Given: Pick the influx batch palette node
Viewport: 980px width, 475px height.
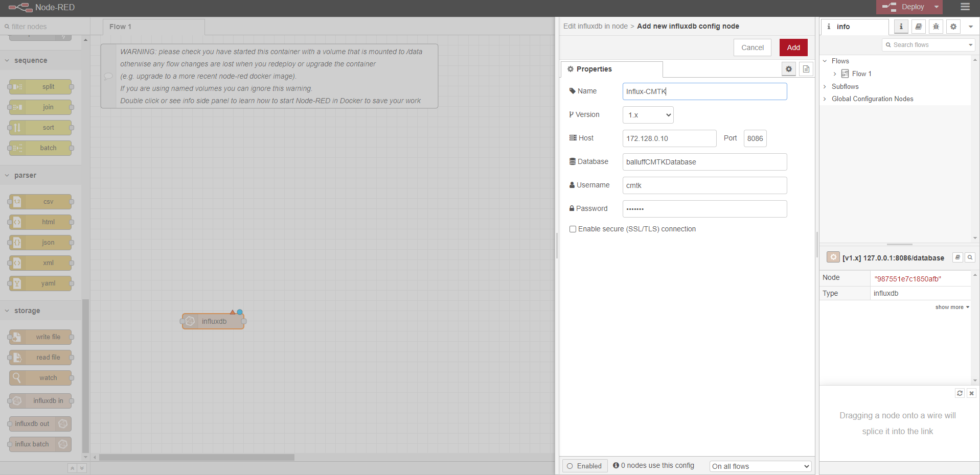Looking at the screenshot, I should (x=40, y=444).
